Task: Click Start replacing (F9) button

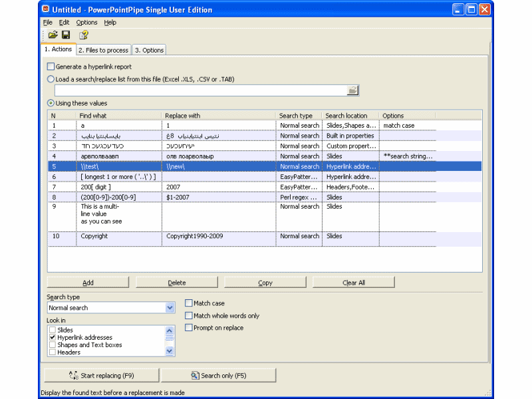Action: click(x=102, y=375)
